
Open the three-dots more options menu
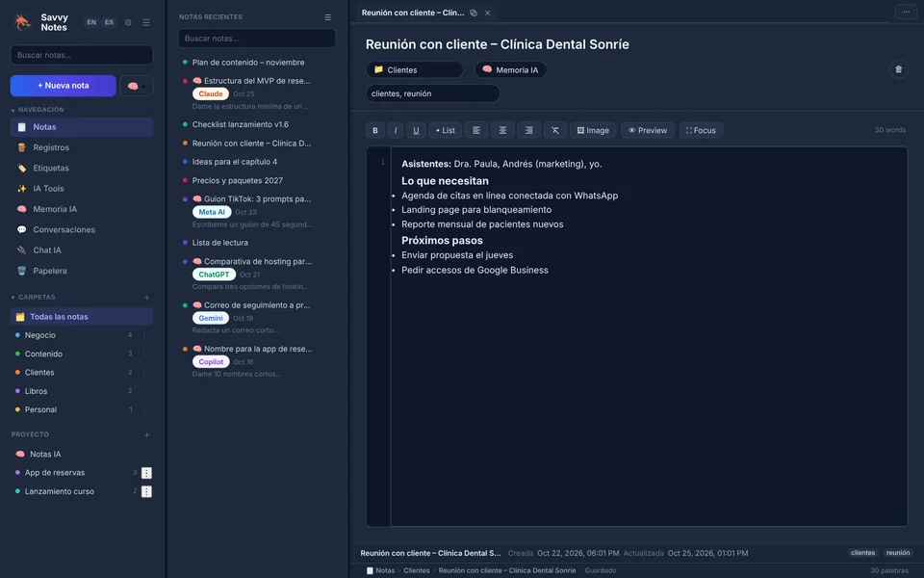906,12
